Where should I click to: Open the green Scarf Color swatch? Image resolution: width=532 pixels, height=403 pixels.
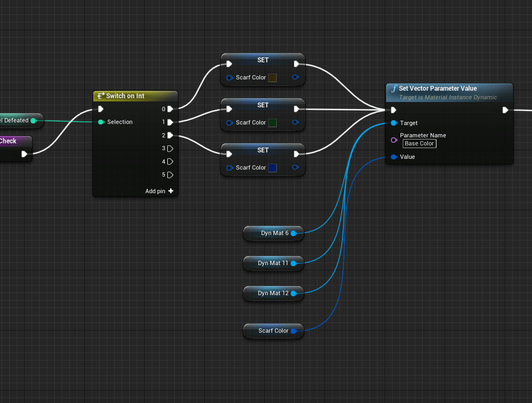(x=272, y=123)
